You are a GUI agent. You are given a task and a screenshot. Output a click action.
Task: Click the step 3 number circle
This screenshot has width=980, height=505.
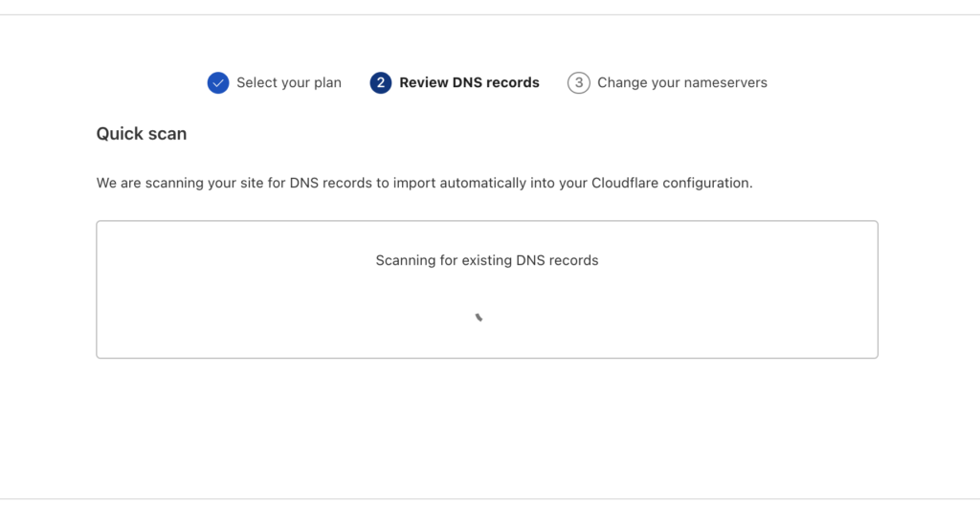tap(578, 83)
